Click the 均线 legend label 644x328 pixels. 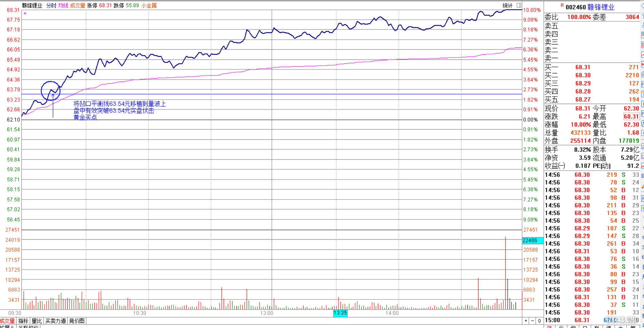tap(63, 5)
